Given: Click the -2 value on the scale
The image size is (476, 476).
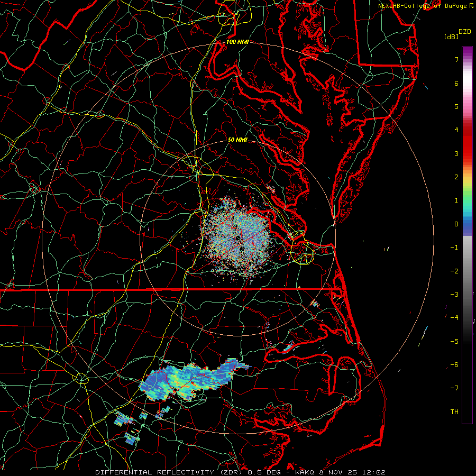Looking at the screenshot, I should pos(454,271).
